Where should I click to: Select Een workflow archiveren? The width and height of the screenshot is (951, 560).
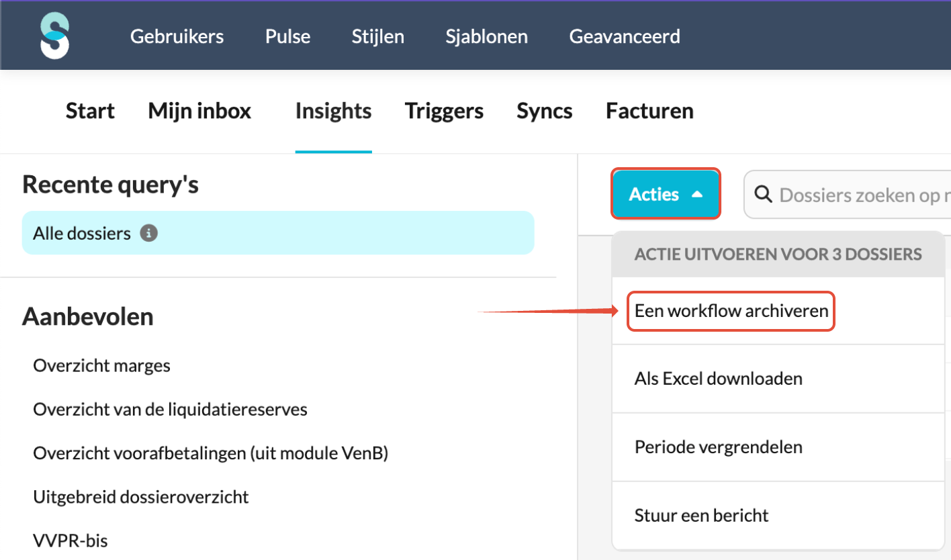[731, 311]
